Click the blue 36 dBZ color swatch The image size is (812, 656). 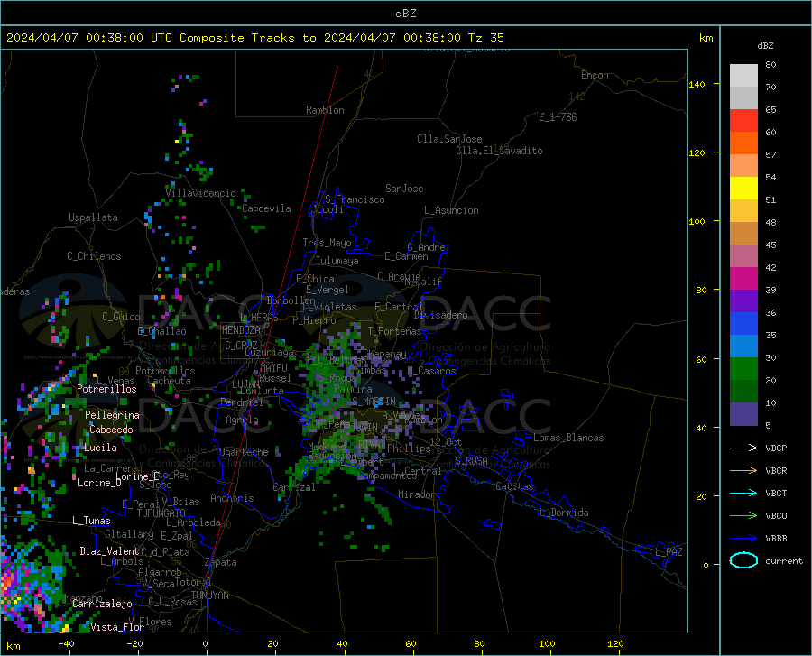click(x=743, y=324)
